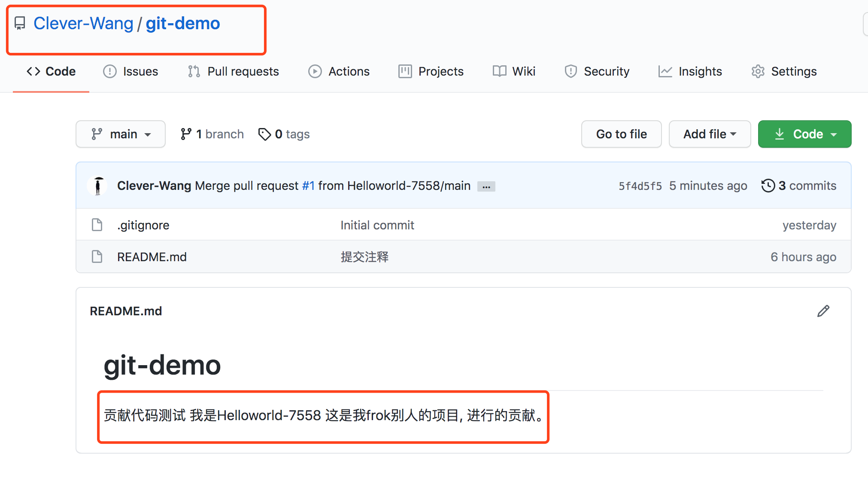Image resolution: width=868 pixels, height=482 pixels.
Task: Open the Clever-Wang owner link
Action: (x=83, y=23)
